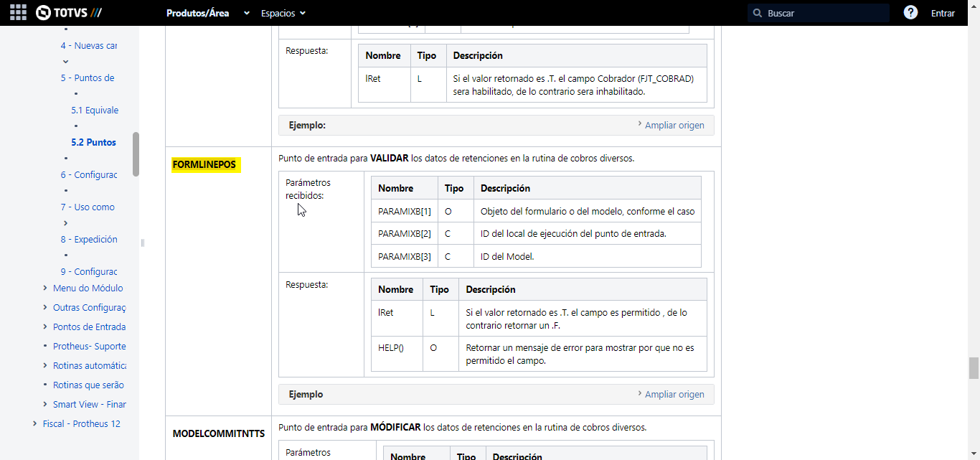Open the Produtos/Área dropdown
The height and width of the screenshot is (460, 980).
(208, 13)
